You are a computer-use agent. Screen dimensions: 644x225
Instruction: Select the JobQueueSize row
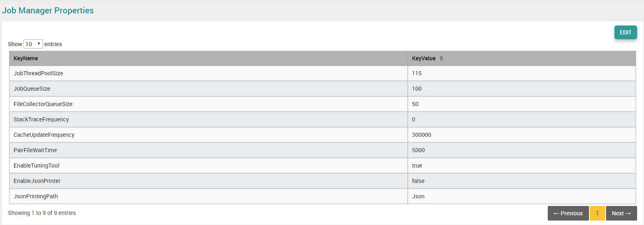pos(32,89)
